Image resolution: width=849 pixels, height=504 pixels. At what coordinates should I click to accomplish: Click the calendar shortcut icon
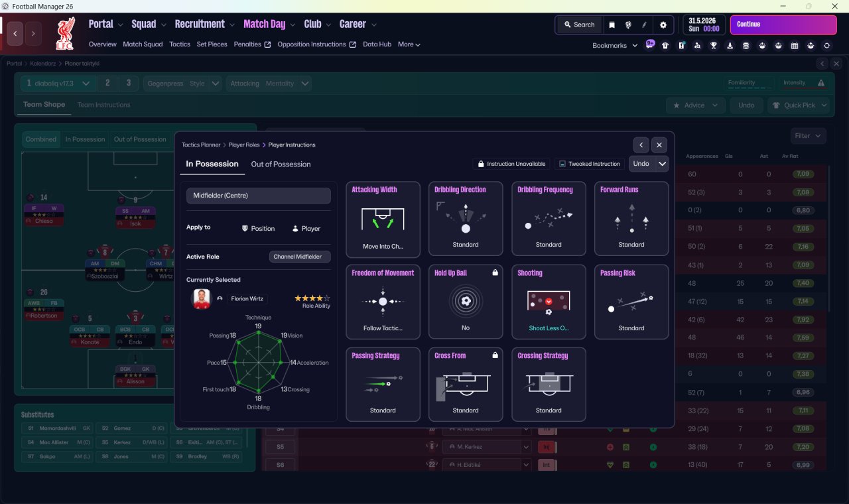click(795, 46)
